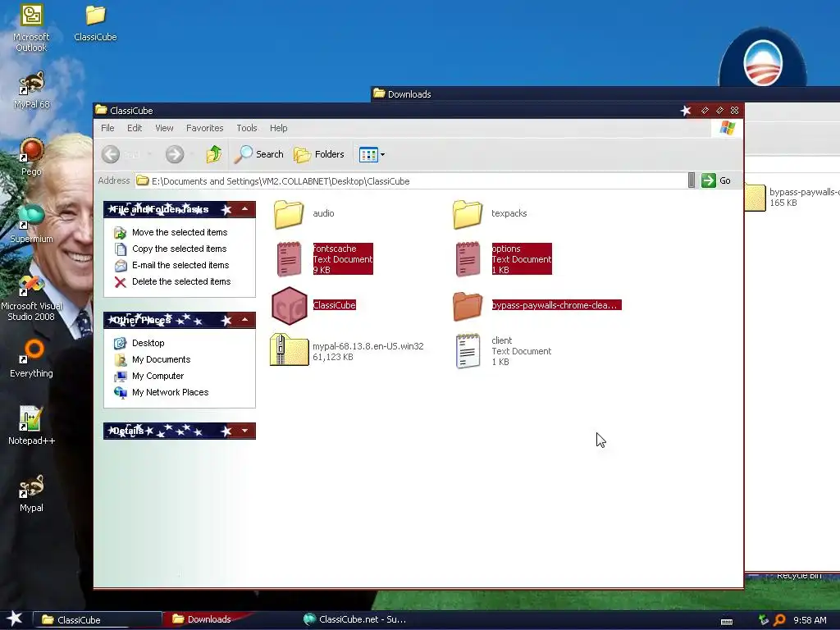The width and height of the screenshot is (840, 630).
Task: Select the options text document
Action: [503, 259]
